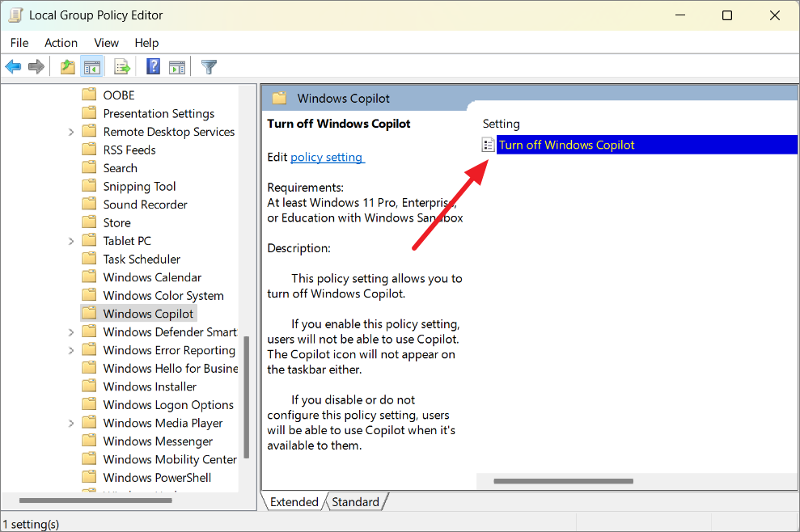
Task: Minimize the Local Group Policy Editor window
Action: pyautogui.click(x=680, y=15)
